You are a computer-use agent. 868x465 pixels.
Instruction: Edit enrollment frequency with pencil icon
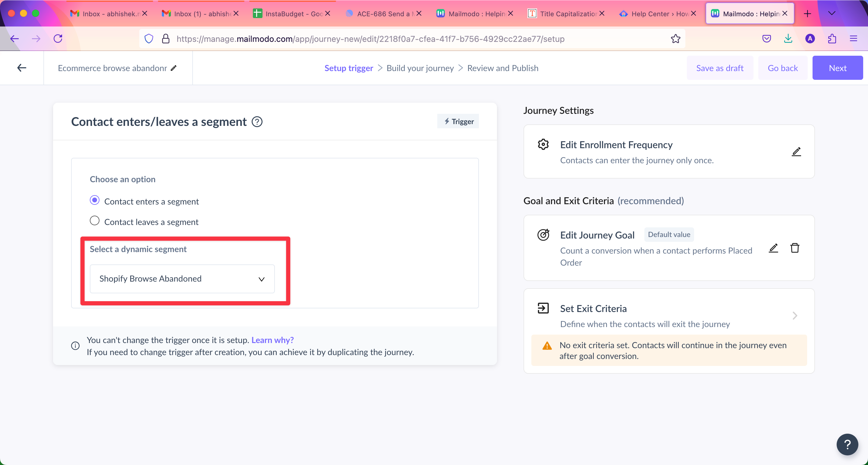[796, 151]
